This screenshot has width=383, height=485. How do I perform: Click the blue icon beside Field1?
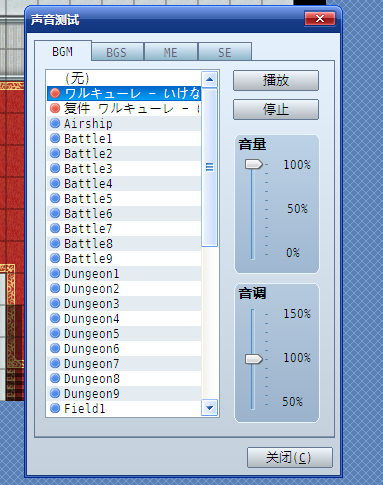pyautogui.click(x=55, y=408)
